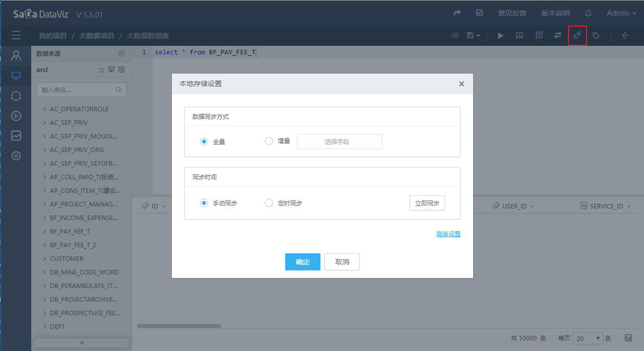644x351 pixels.
Task: Open the user profile sidebar icon
Action: [16, 55]
